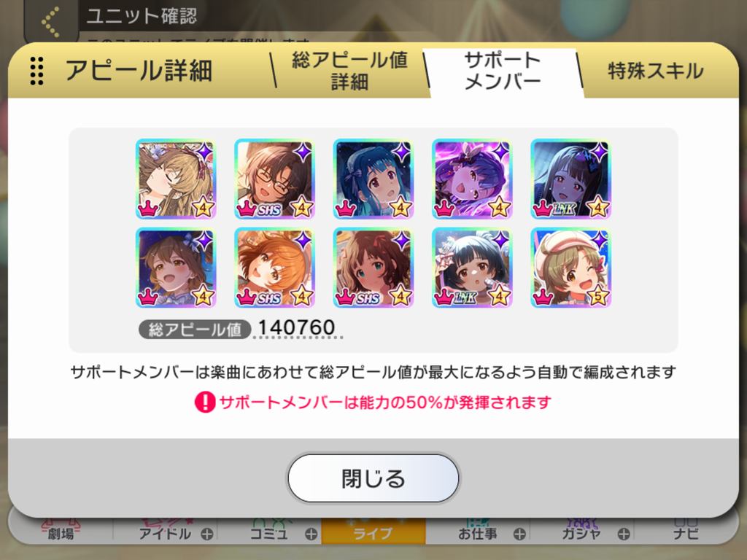Image resolution: width=747 pixels, height=560 pixels.
Task: Switch to 総アピール値詳細 tab
Action: coord(349,71)
